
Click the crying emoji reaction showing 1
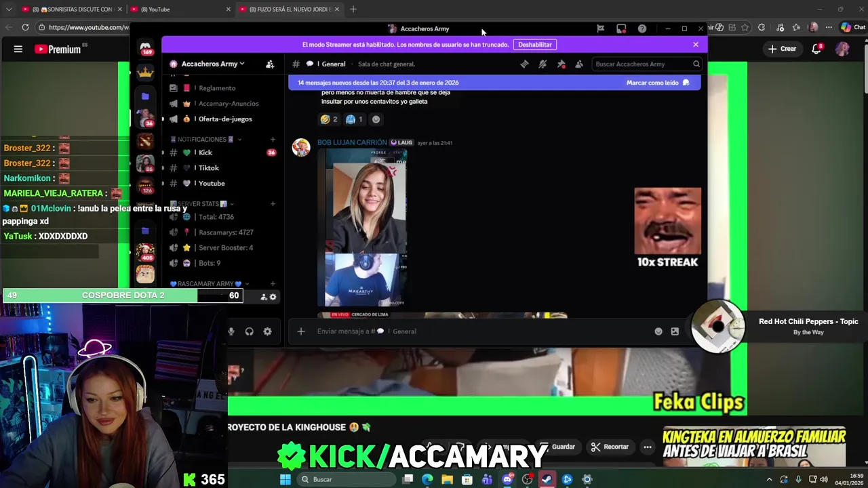[x=354, y=119]
